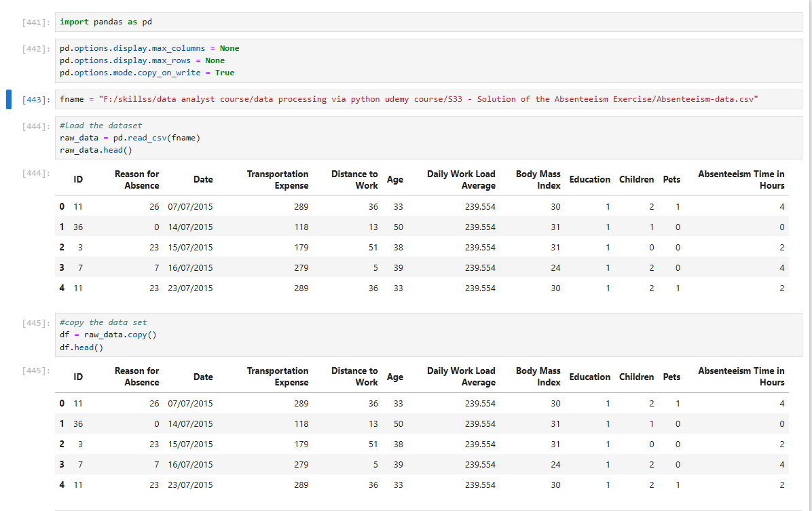Screen dimensions: 812x511
Task: Click body mass index 24 in output 444
Action: click(x=555, y=267)
